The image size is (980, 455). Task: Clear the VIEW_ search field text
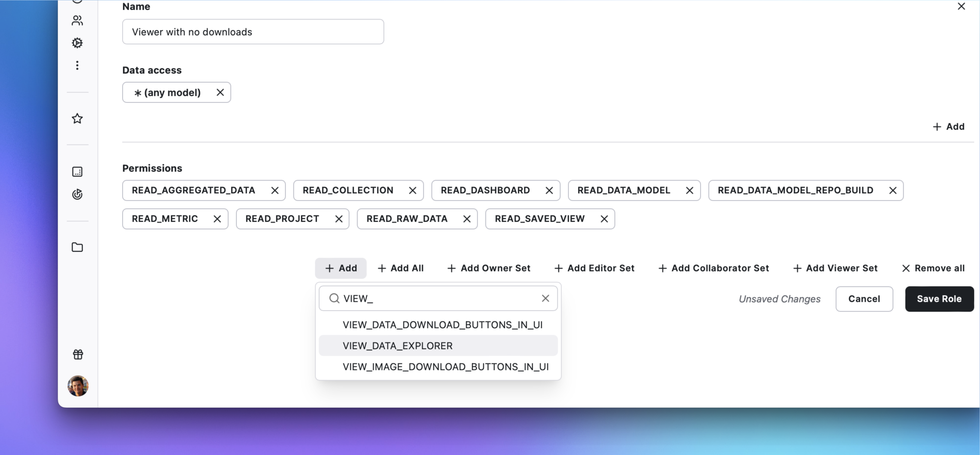(545, 298)
